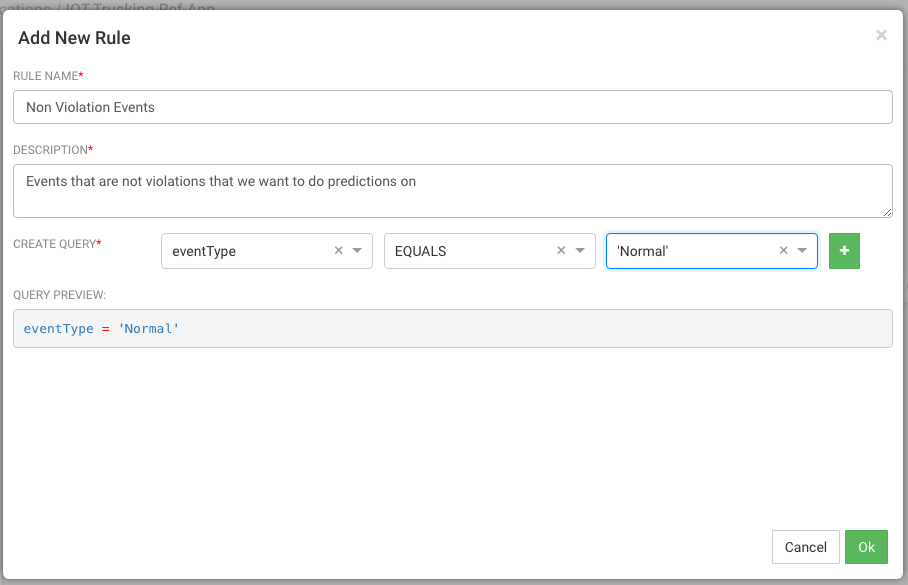Screen dimensions: 908x585
Task: Click the CREATE QUERY label
Action: [55, 244]
